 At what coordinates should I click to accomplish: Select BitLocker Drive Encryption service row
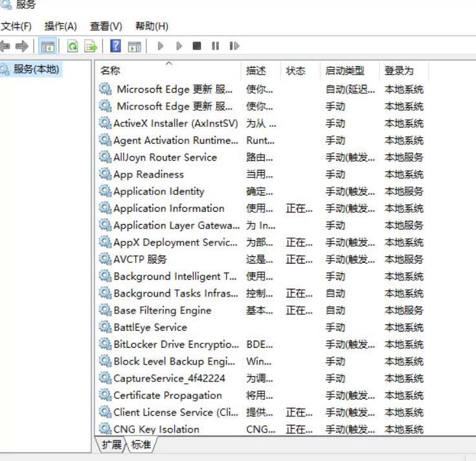coord(262,344)
